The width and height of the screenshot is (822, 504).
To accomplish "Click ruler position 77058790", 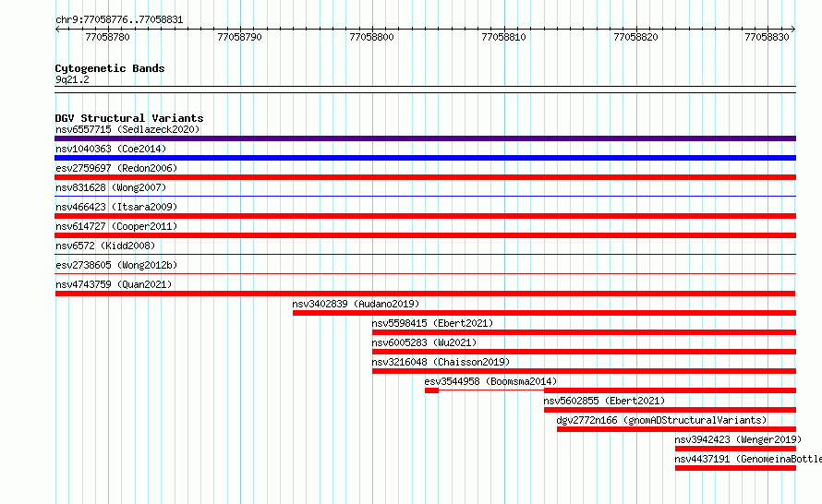I will coord(239,37).
